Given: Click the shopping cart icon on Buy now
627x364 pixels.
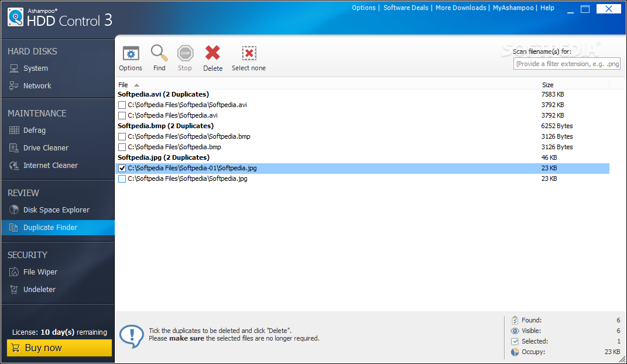Looking at the screenshot, I should pos(16,348).
